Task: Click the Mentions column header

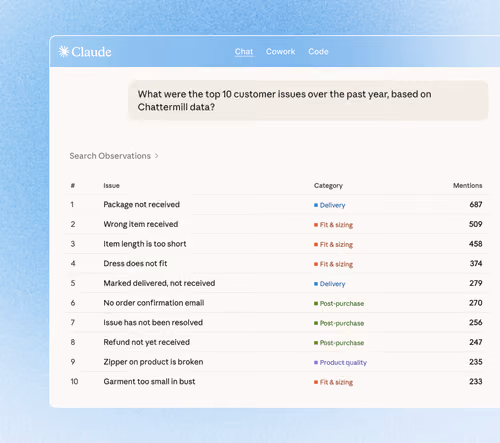Action: [467, 186]
